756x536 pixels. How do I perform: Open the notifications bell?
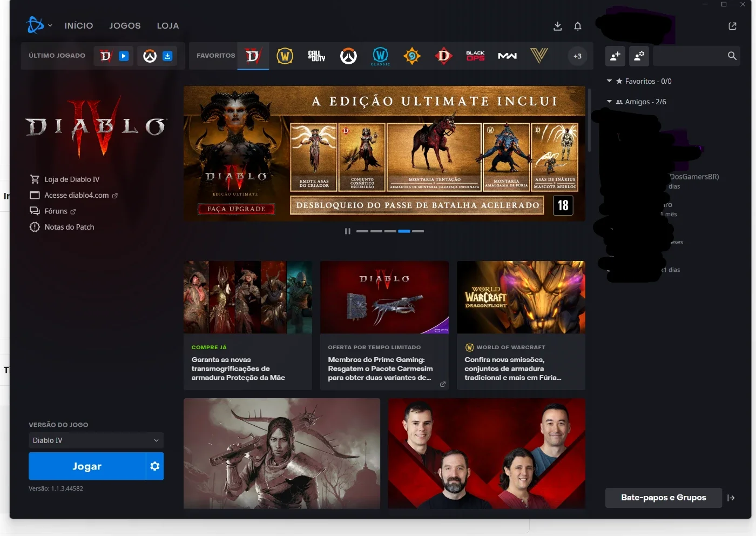[578, 26]
